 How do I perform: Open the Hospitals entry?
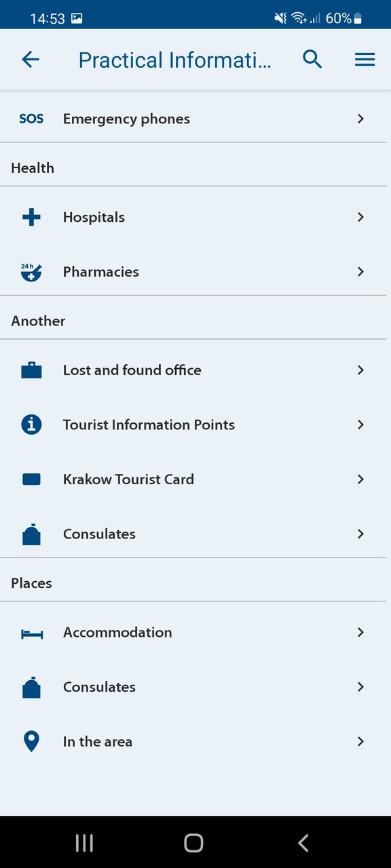tap(195, 217)
